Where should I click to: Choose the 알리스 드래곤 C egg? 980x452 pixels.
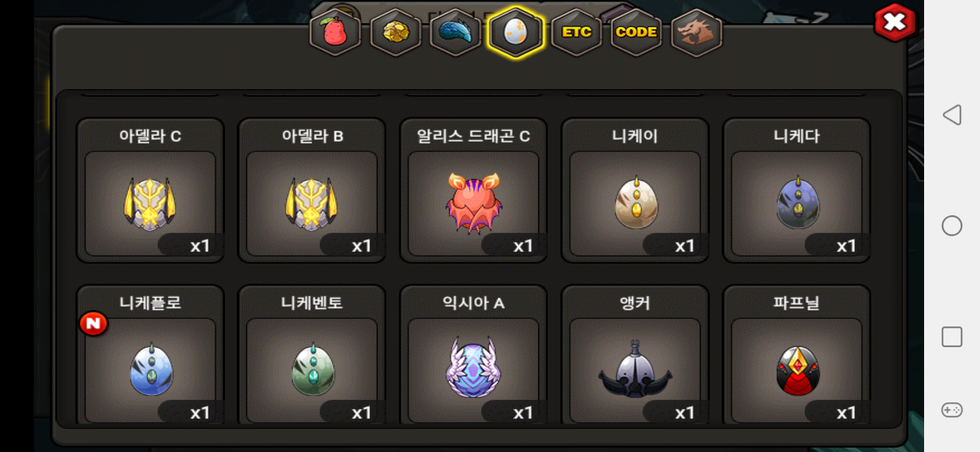pyautogui.click(x=474, y=190)
